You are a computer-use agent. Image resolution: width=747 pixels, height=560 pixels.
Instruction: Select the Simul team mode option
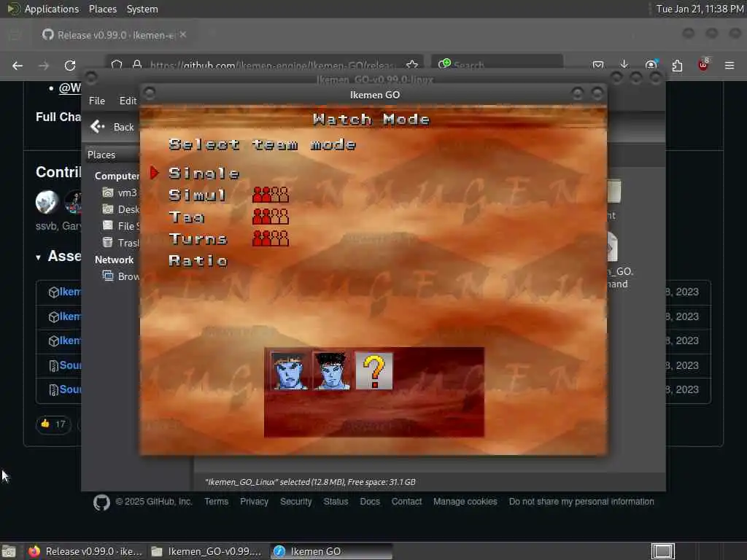[x=197, y=195]
